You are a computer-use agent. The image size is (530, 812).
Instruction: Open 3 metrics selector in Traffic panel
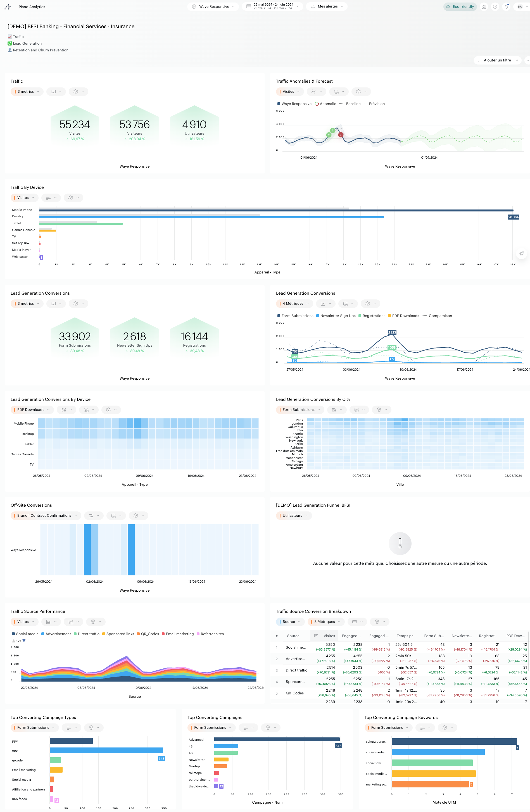[27, 91]
